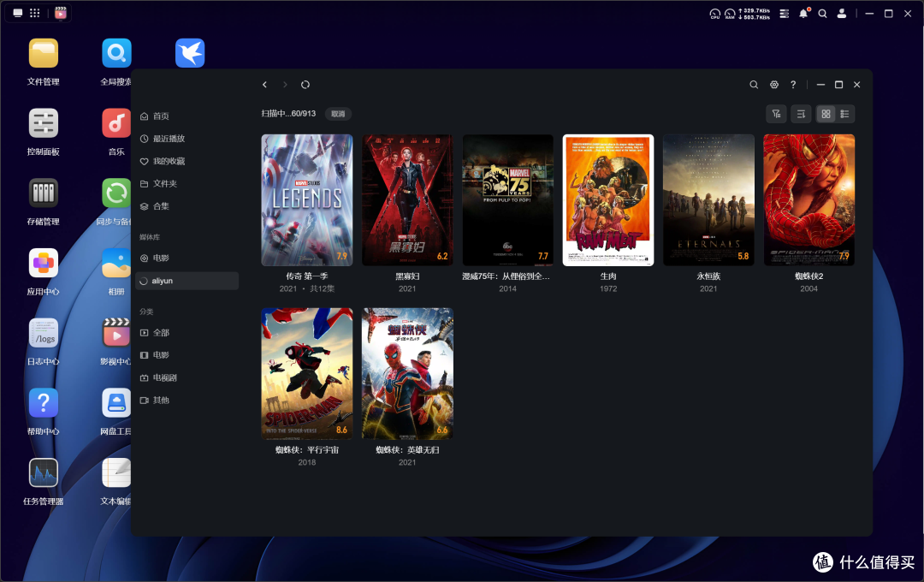Open the 帮助中心 desktop app

(x=43, y=403)
